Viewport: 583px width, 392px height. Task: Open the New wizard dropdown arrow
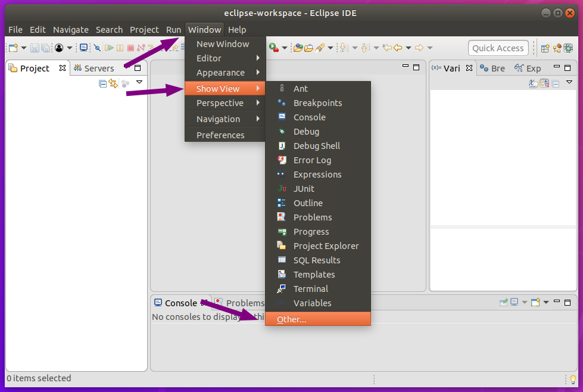click(24, 48)
